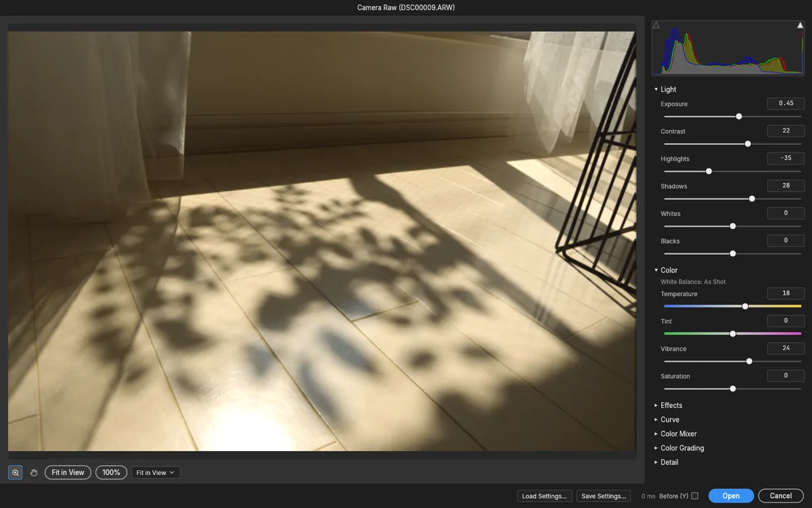Click the Highlights value field -35
Viewport: 812px width, 508px height.
786,158
